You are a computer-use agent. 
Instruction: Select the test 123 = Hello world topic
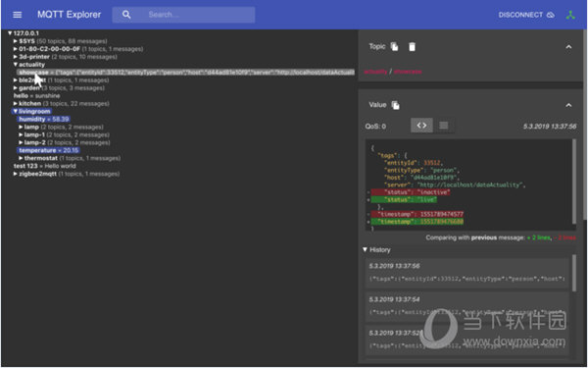coord(45,166)
